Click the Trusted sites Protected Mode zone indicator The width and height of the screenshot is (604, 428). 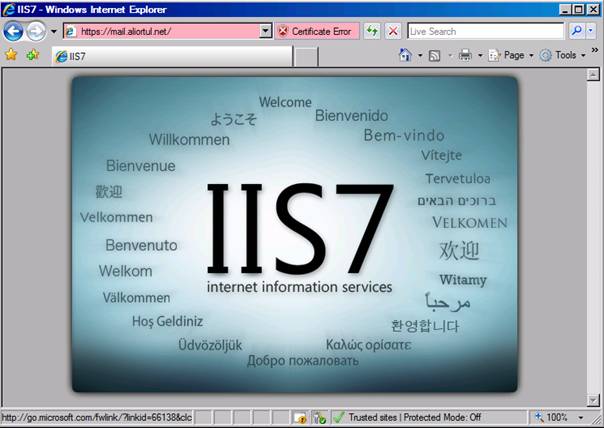[x=408, y=417]
